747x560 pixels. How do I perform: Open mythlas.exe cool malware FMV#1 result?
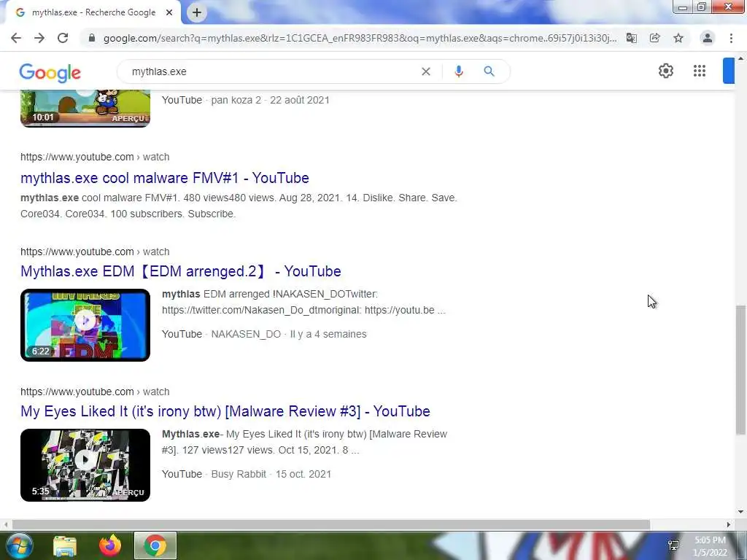(x=165, y=178)
